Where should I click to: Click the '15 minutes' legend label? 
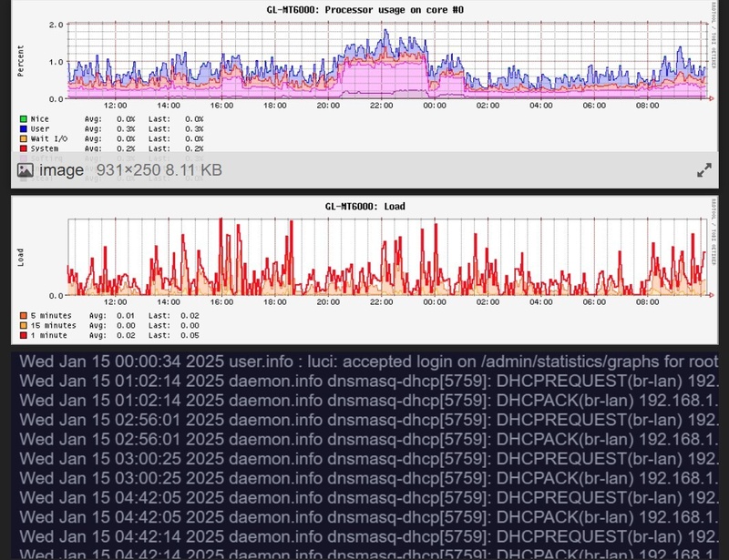pyautogui.click(x=54, y=325)
